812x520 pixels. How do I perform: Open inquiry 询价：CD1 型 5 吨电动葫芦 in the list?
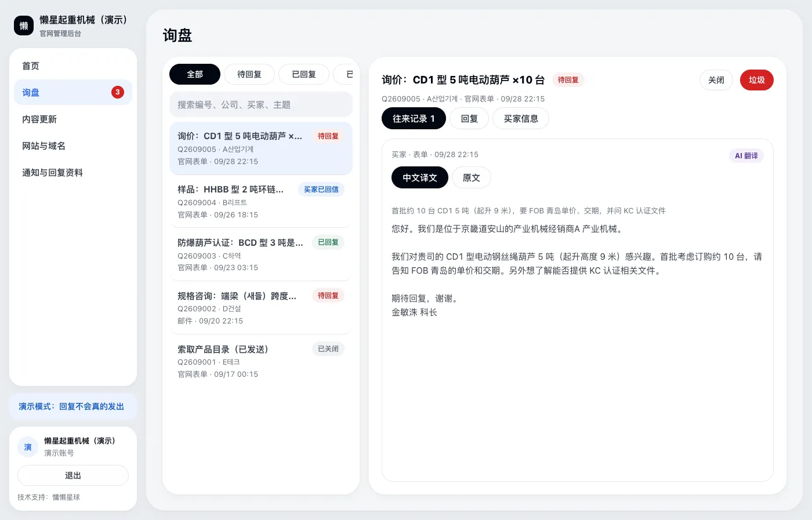(x=261, y=148)
